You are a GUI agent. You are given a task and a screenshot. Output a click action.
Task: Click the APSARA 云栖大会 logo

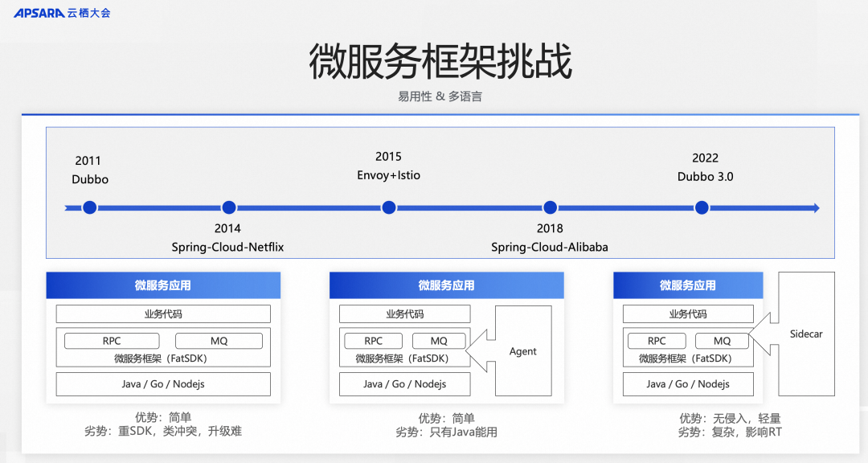[x=62, y=13]
